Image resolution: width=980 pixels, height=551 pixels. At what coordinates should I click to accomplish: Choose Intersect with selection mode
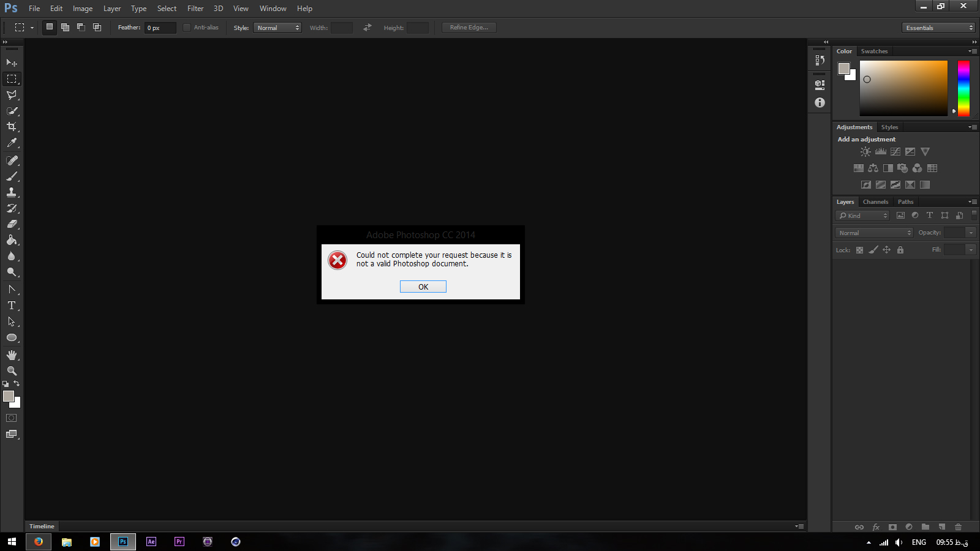point(97,27)
